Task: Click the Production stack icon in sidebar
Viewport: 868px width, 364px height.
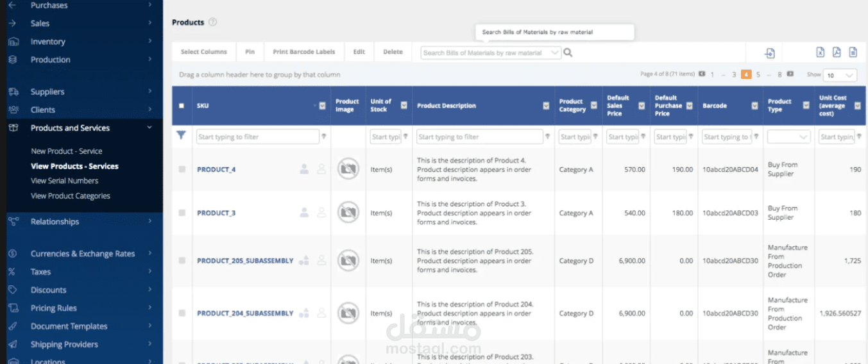Action: (x=12, y=60)
